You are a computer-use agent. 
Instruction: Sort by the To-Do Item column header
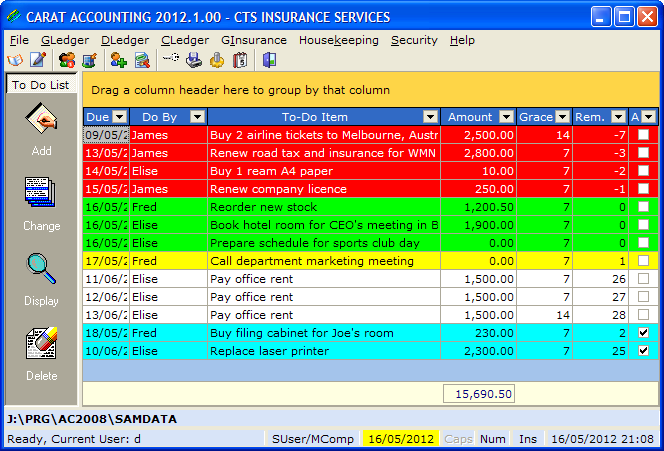(315, 117)
